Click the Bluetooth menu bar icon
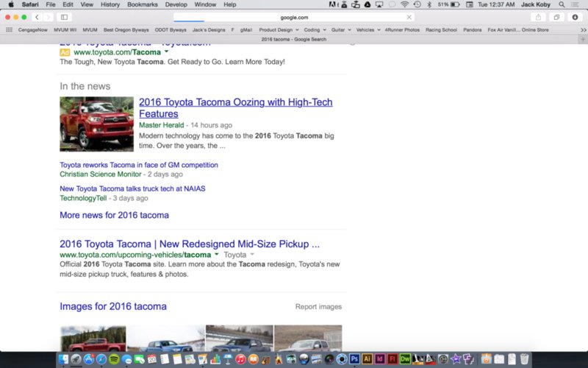The image size is (588, 368). pos(429,4)
